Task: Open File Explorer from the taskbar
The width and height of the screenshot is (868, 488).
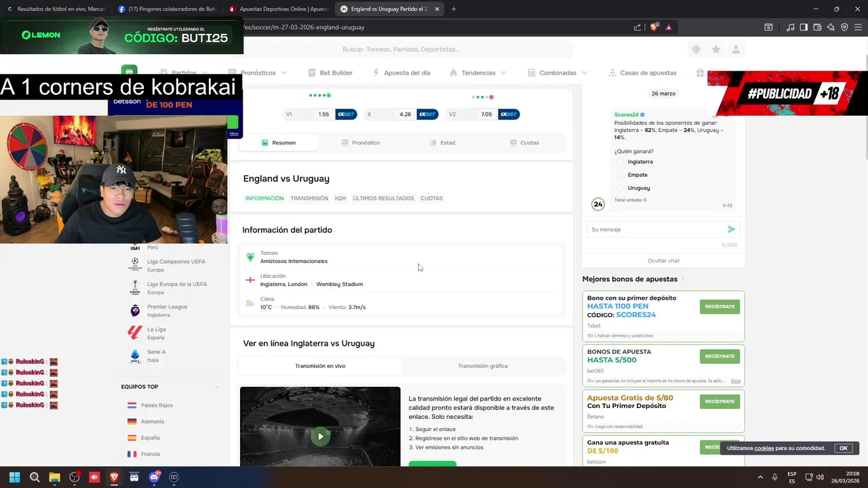Action: coord(54,477)
